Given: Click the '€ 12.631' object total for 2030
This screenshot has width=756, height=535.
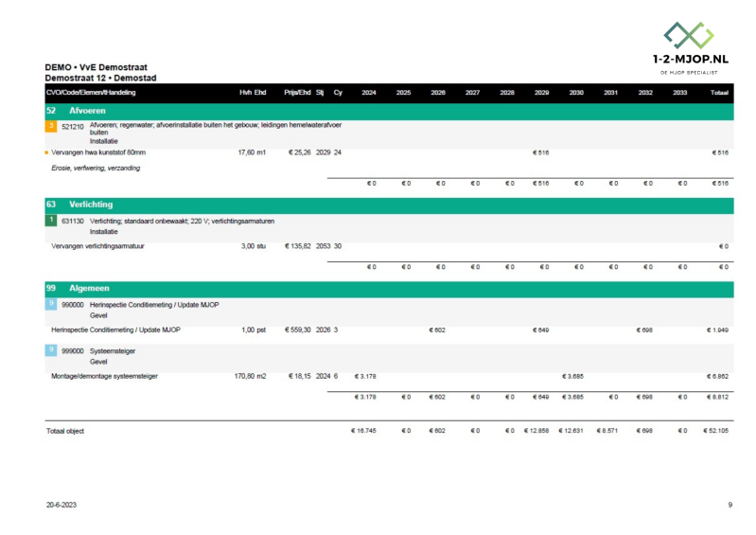Looking at the screenshot, I should pos(571,431).
